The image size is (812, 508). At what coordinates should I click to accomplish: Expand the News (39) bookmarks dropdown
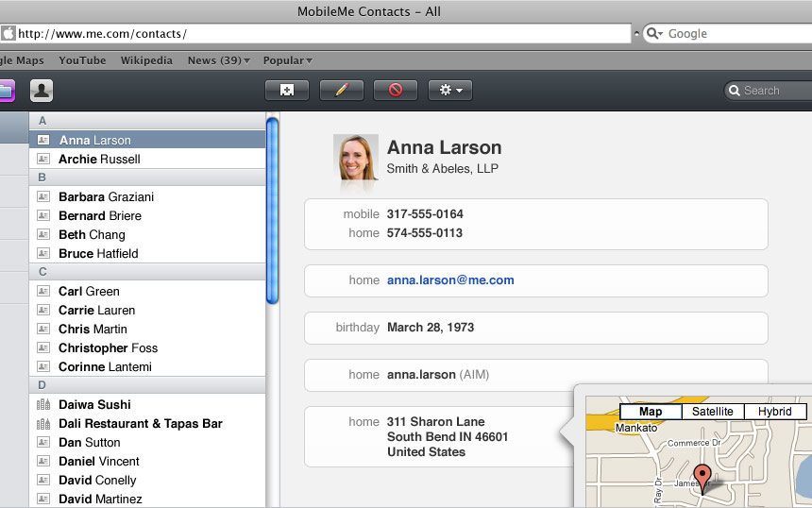pos(218,60)
